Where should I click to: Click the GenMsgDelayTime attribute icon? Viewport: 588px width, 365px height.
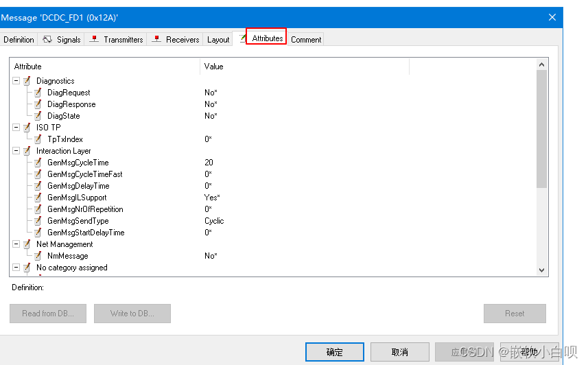click(x=38, y=186)
